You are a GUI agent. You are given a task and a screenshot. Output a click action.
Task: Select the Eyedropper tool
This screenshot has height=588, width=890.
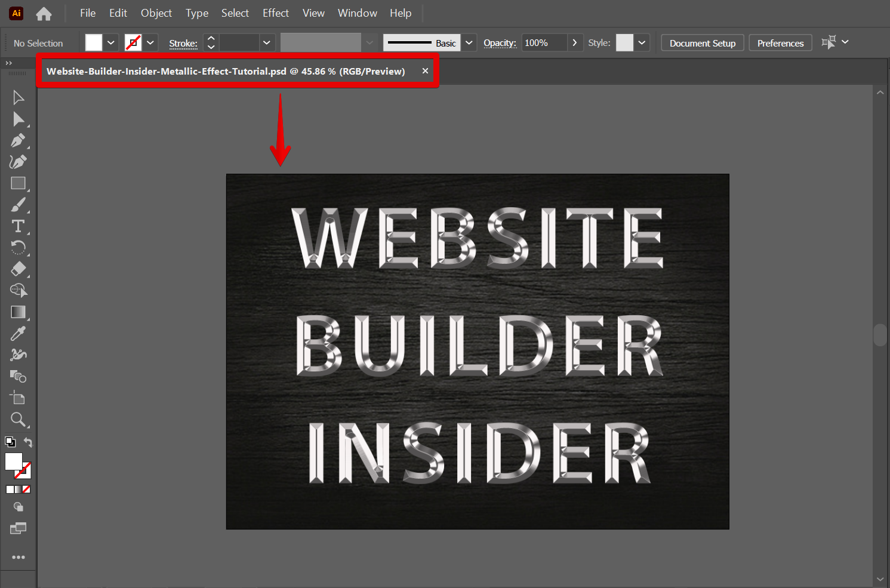(18, 334)
